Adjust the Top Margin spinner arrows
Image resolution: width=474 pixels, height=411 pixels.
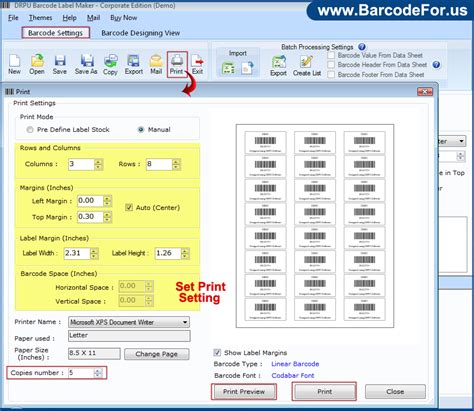click(x=107, y=217)
